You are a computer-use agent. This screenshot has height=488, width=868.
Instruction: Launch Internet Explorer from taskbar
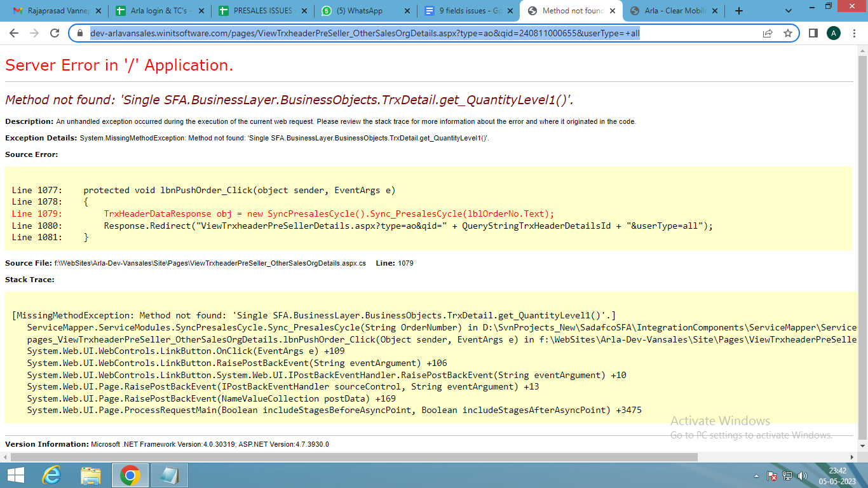click(x=51, y=475)
